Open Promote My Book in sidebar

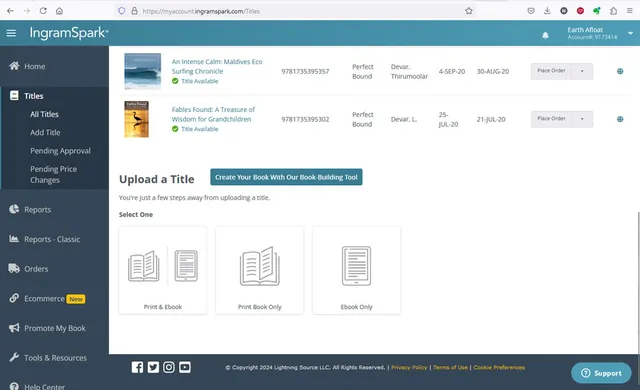pos(54,328)
